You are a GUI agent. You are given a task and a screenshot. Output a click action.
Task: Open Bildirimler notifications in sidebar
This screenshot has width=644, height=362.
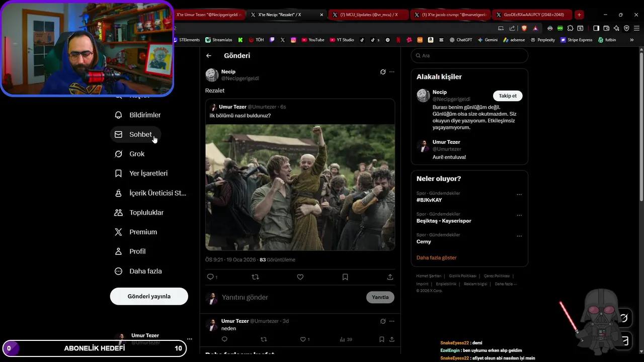click(x=138, y=115)
